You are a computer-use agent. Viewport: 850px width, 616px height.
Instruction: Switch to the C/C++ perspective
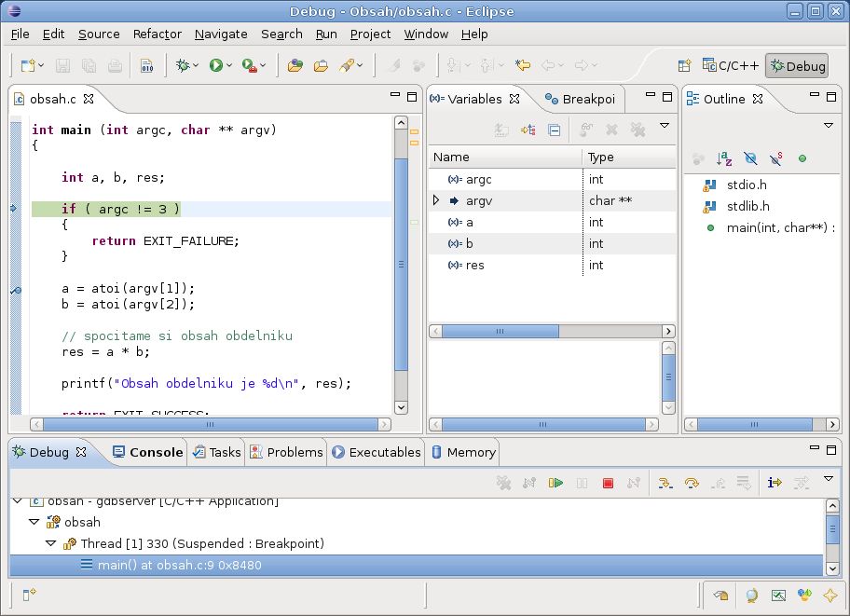pyautogui.click(x=730, y=65)
